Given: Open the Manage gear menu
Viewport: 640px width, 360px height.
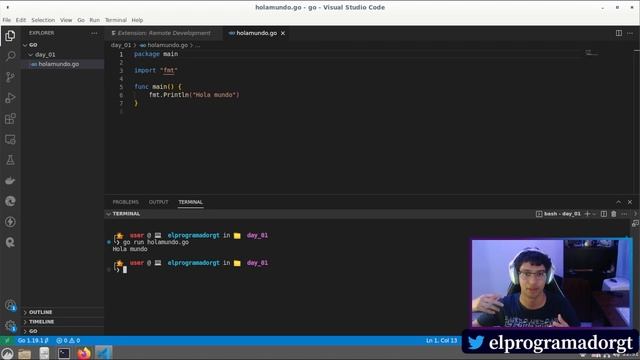Looking at the screenshot, I should [10, 325].
